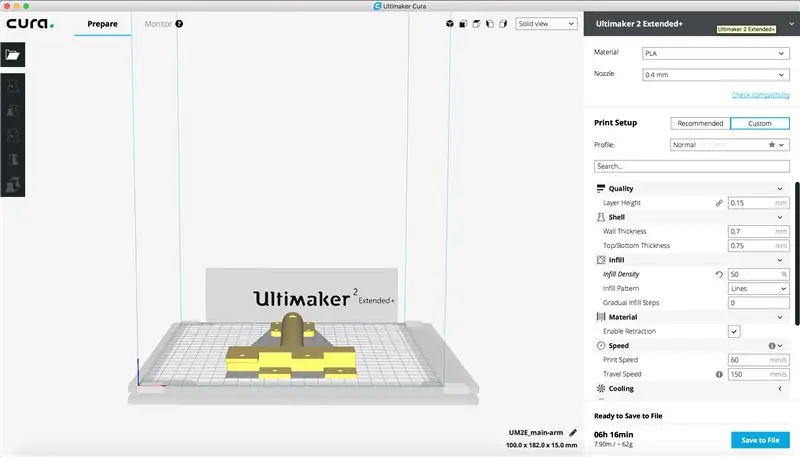Collapse the Material settings section
The height and width of the screenshot is (457, 800).
780,317
